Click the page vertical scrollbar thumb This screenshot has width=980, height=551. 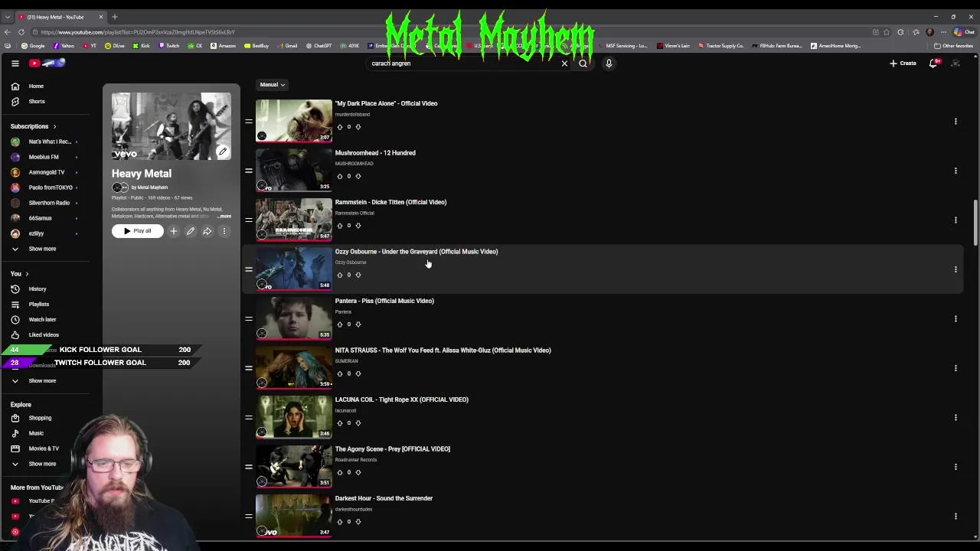click(x=975, y=223)
